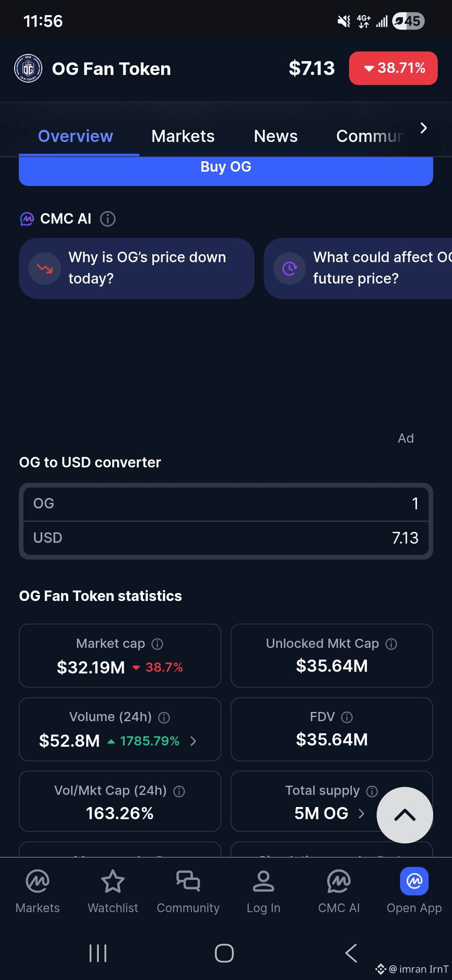Show Unlocked Mkt Cap info icon
The height and width of the screenshot is (980, 452).
391,644
